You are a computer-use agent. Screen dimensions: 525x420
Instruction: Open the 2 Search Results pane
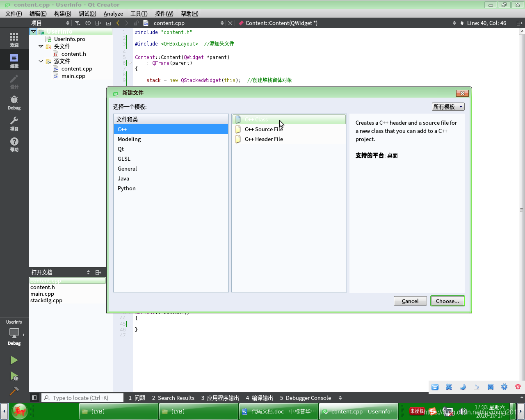[x=173, y=398]
